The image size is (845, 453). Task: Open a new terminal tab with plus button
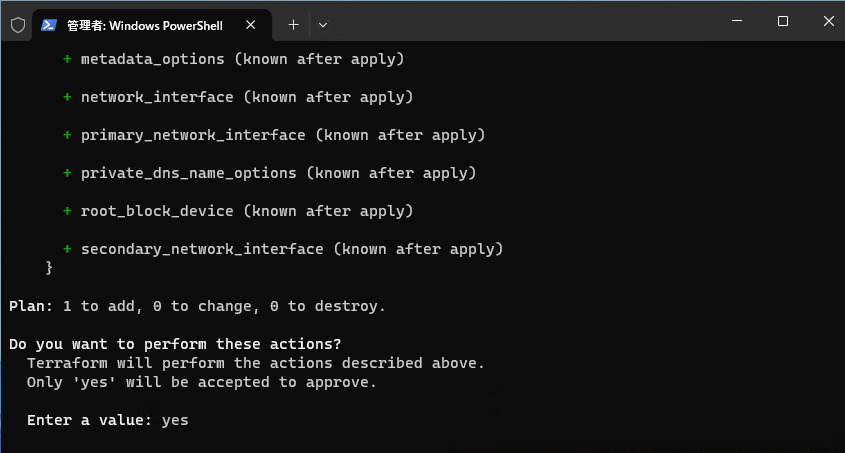point(293,24)
